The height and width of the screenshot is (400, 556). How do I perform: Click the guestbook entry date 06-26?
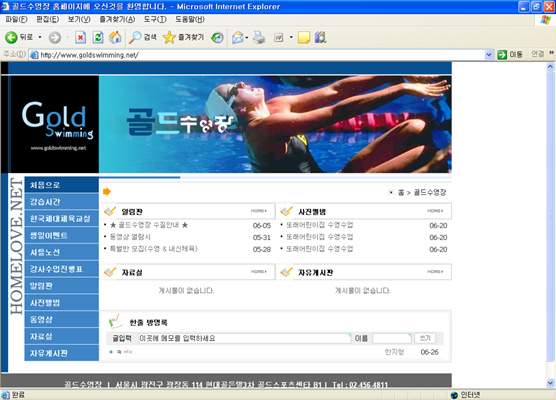pyautogui.click(x=429, y=352)
